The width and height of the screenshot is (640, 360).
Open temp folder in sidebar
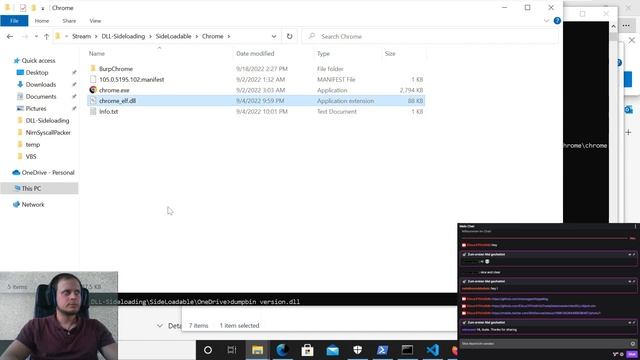coord(33,144)
